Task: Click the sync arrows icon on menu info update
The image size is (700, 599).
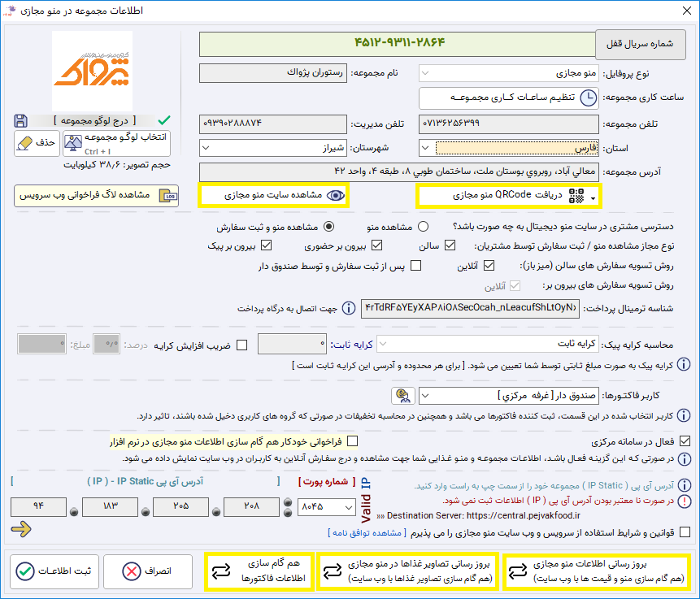Action: click(x=518, y=571)
